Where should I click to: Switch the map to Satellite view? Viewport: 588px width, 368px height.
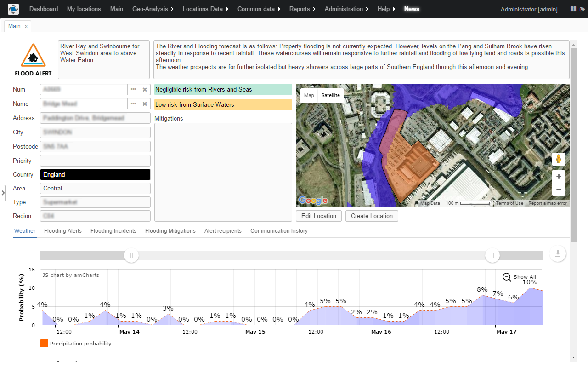(x=330, y=95)
